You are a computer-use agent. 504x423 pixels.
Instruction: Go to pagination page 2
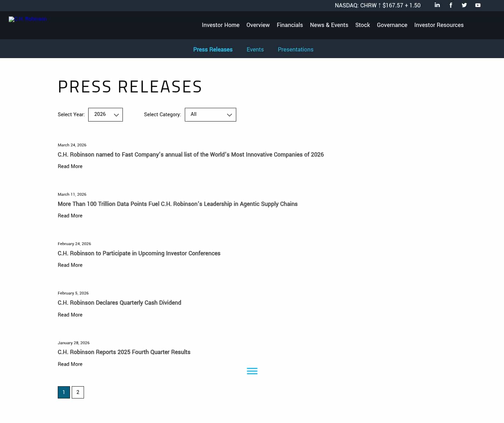click(x=78, y=392)
